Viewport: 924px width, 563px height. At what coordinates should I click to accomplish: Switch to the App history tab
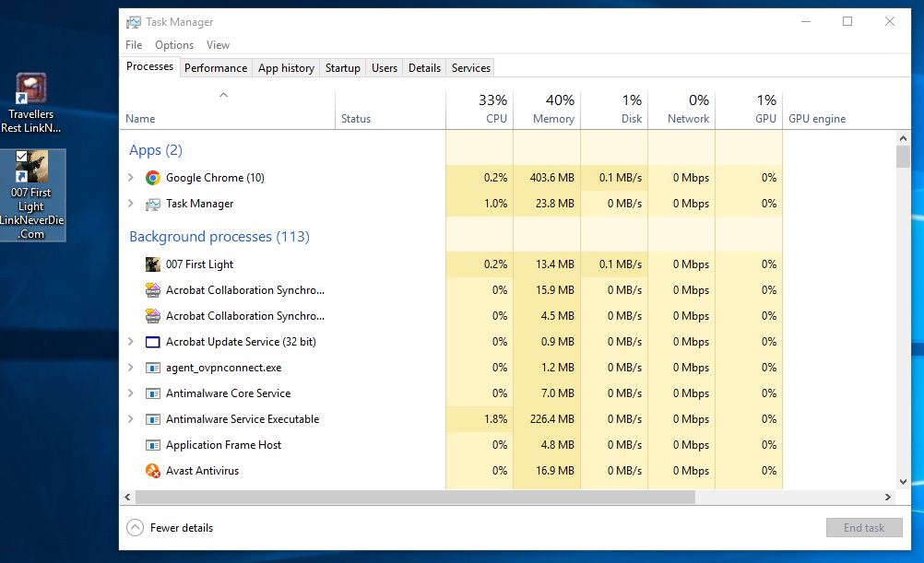(286, 67)
